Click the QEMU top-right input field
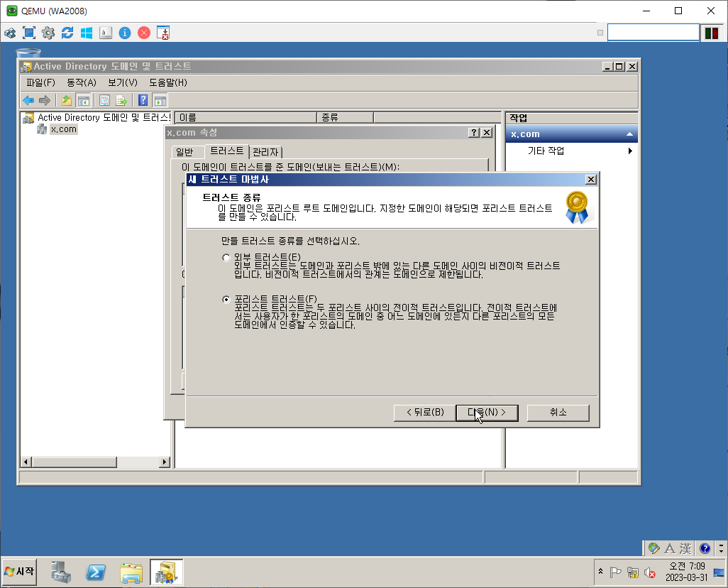 pyautogui.click(x=653, y=33)
